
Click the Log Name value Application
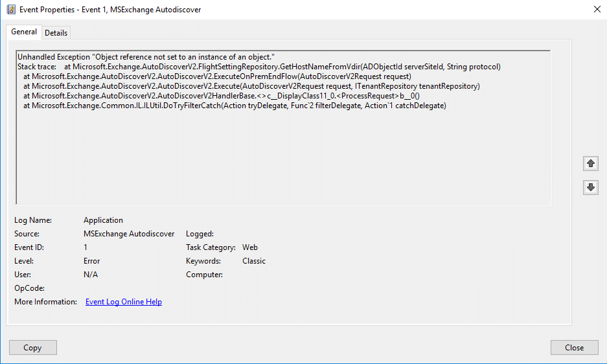(103, 220)
